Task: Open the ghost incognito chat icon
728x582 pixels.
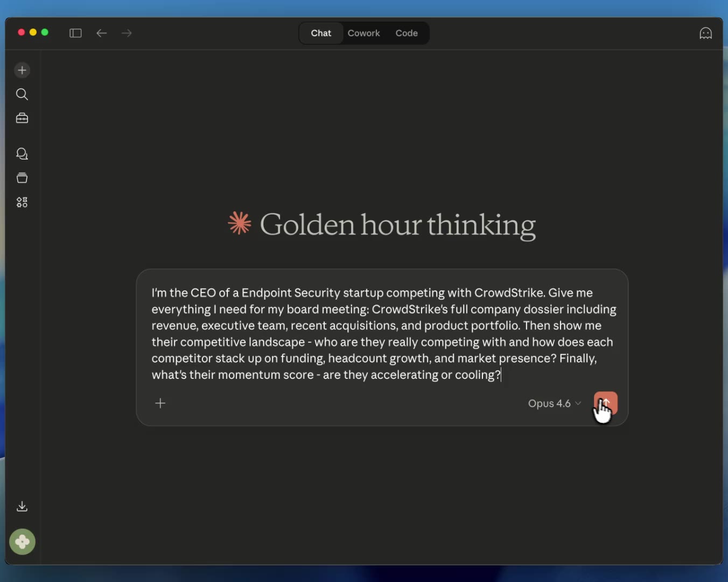Action: tap(705, 33)
